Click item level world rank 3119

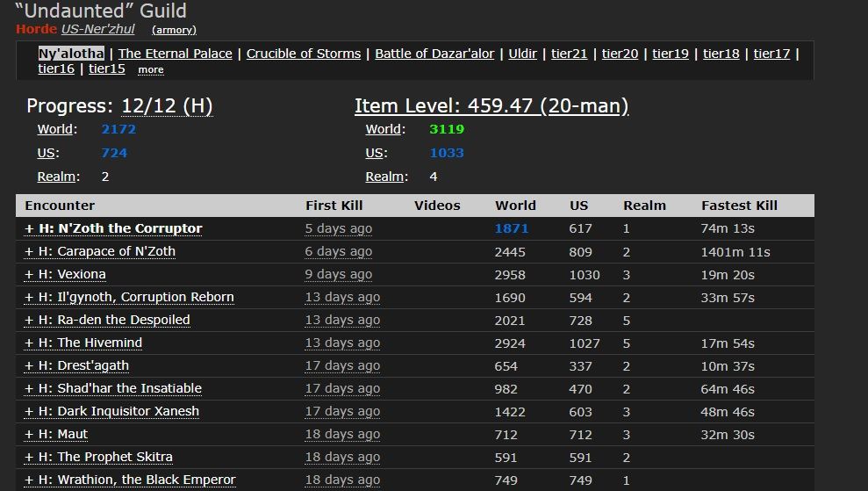[447, 129]
